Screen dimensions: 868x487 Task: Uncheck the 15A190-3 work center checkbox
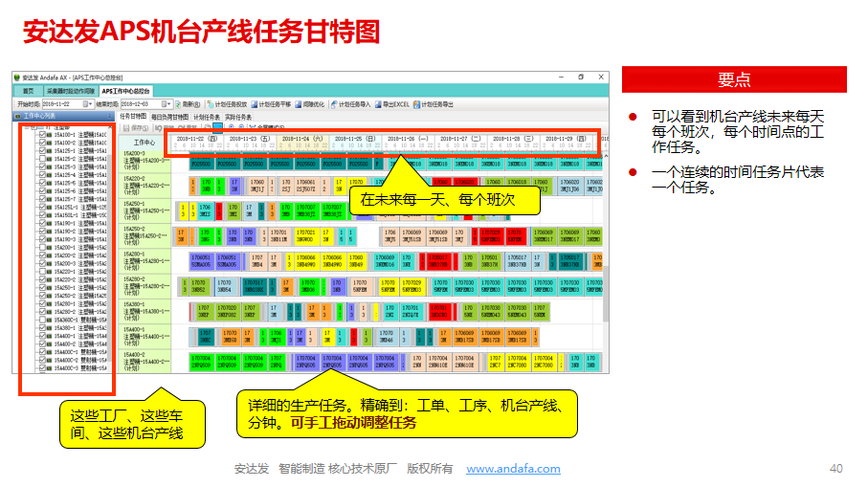point(42,239)
